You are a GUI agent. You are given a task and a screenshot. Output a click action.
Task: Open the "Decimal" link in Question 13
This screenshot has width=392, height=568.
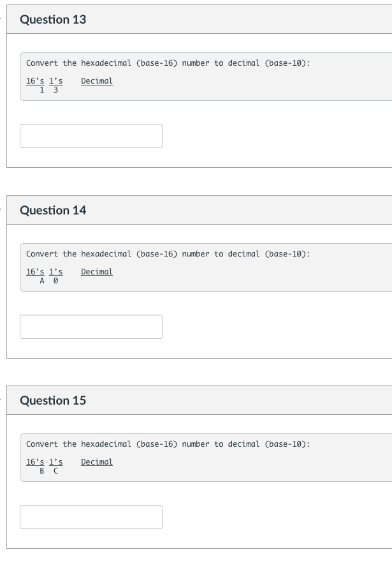96,81
